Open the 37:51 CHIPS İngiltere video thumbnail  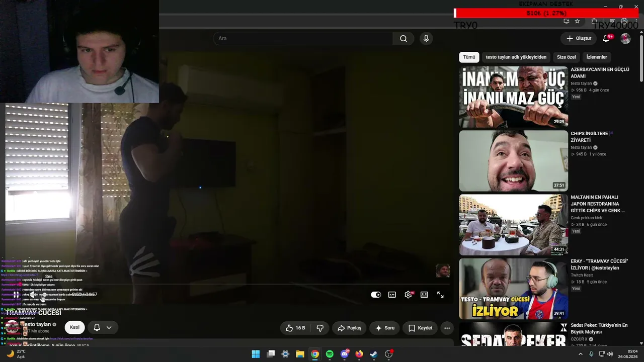point(513,161)
